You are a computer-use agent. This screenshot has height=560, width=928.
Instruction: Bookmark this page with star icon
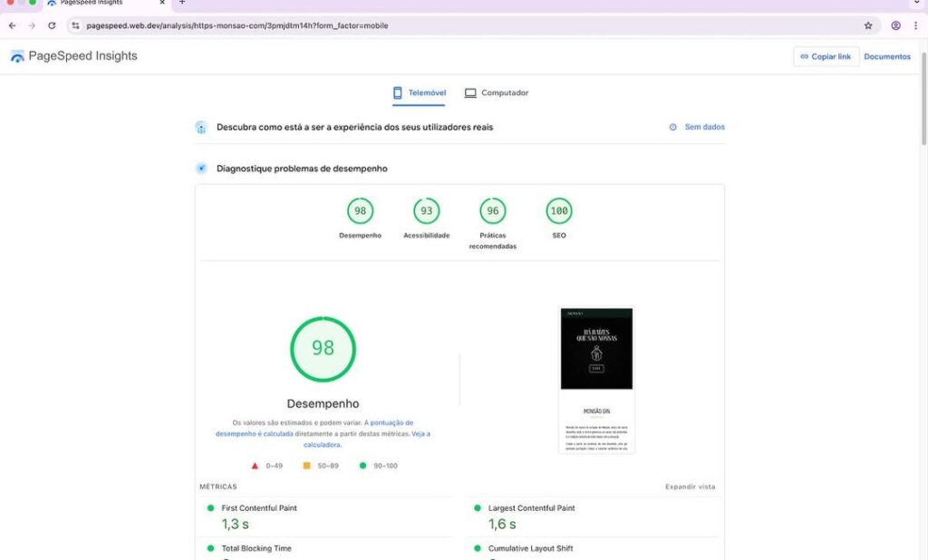point(867,25)
